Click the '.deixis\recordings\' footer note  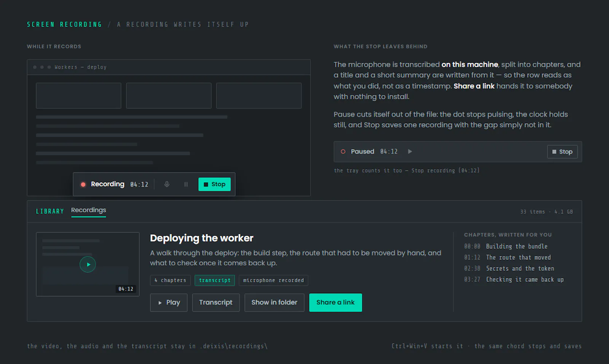tap(234, 346)
